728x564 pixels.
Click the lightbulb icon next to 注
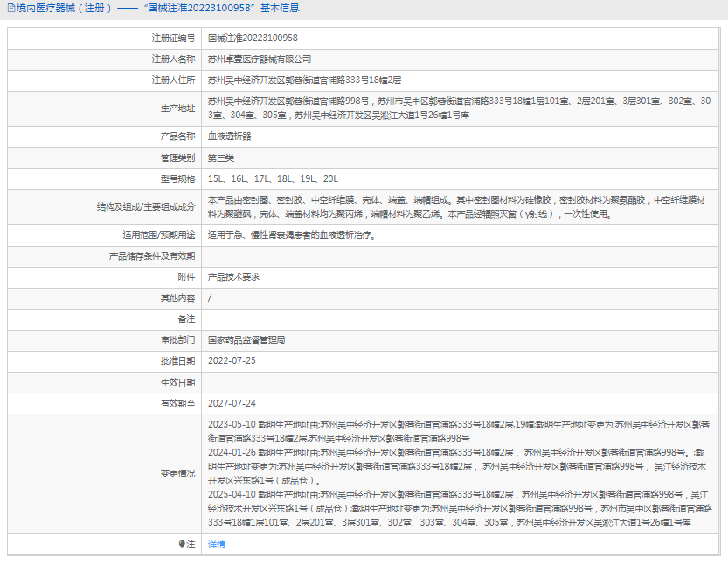point(182,544)
